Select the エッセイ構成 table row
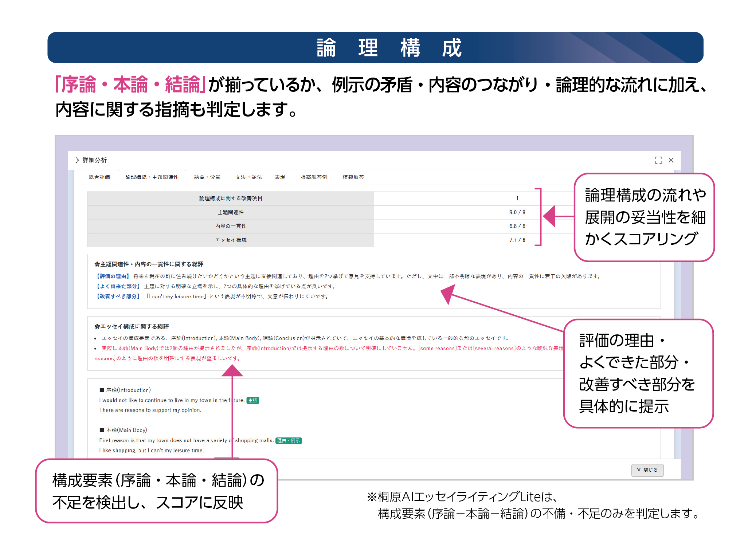The height and width of the screenshot is (554, 756). 231,240
